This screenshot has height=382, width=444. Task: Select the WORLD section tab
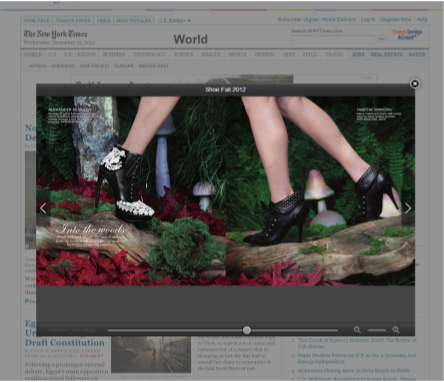click(x=33, y=54)
